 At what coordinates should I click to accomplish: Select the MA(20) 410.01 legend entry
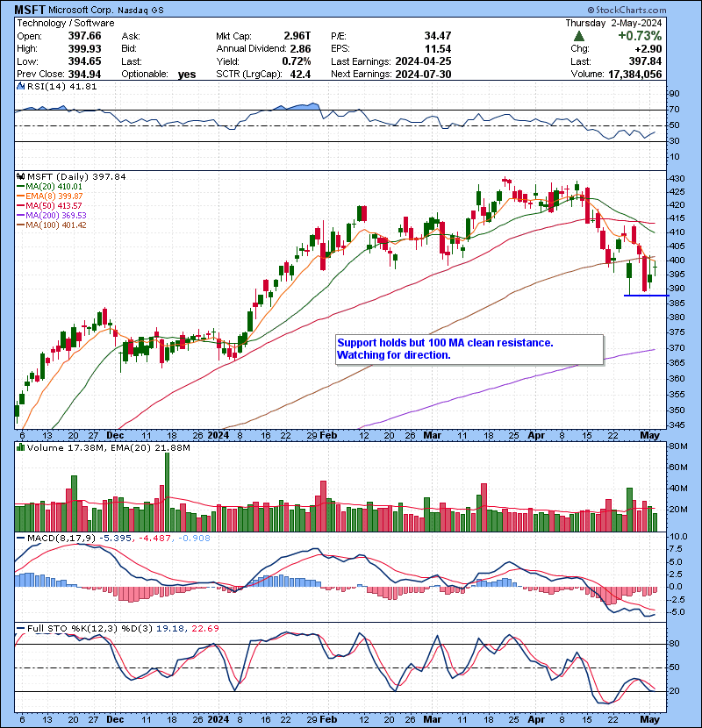coord(50,187)
